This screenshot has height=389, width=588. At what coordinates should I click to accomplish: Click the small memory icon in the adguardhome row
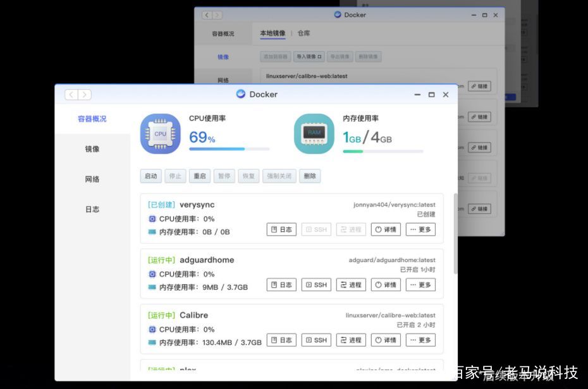[152, 287]
